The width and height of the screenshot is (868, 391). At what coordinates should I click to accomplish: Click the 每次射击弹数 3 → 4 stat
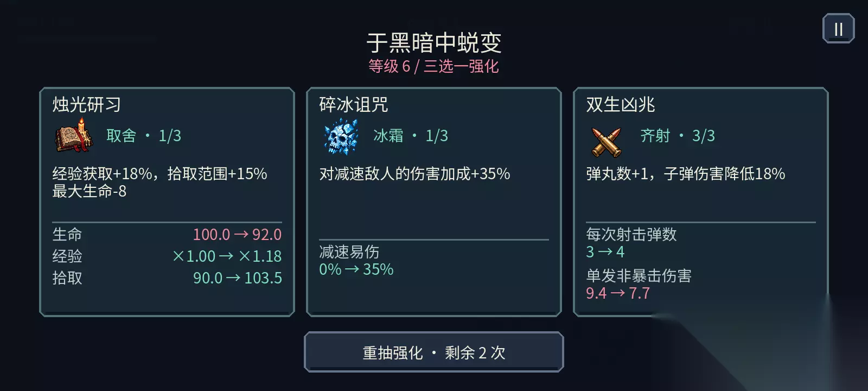(x=631, y=243)
